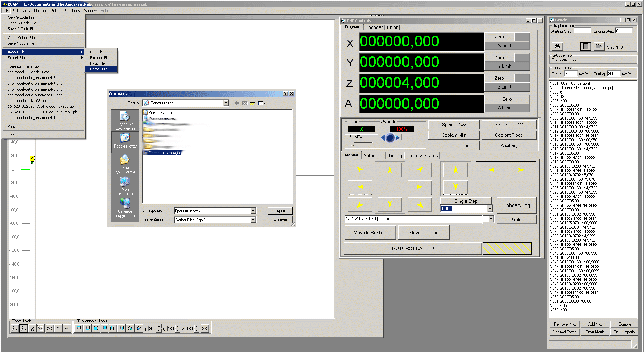Click the zoom All tool
Screen dimensions: 644x352
(x=50, y=328)
